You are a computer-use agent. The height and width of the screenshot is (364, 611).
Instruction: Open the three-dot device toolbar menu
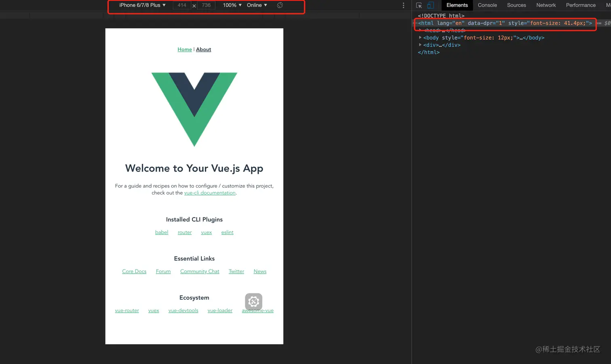[x=403, y=5]
